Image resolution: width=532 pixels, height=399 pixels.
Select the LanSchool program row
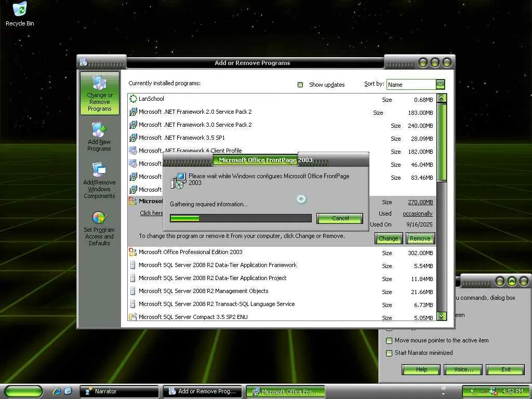point(282,99)
